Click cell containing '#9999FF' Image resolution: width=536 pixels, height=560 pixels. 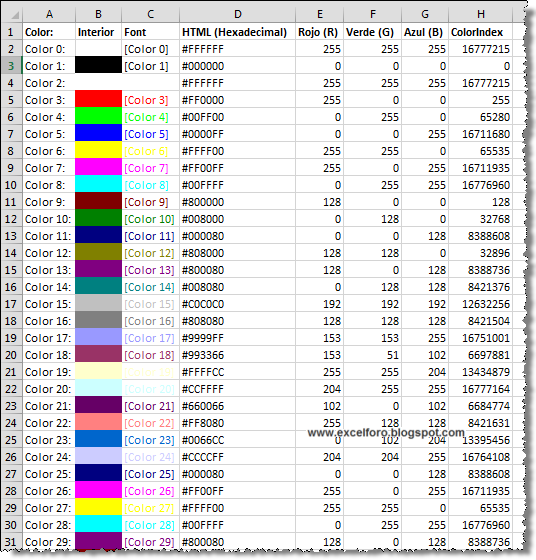pyautogui.click(x=237, y=338)
